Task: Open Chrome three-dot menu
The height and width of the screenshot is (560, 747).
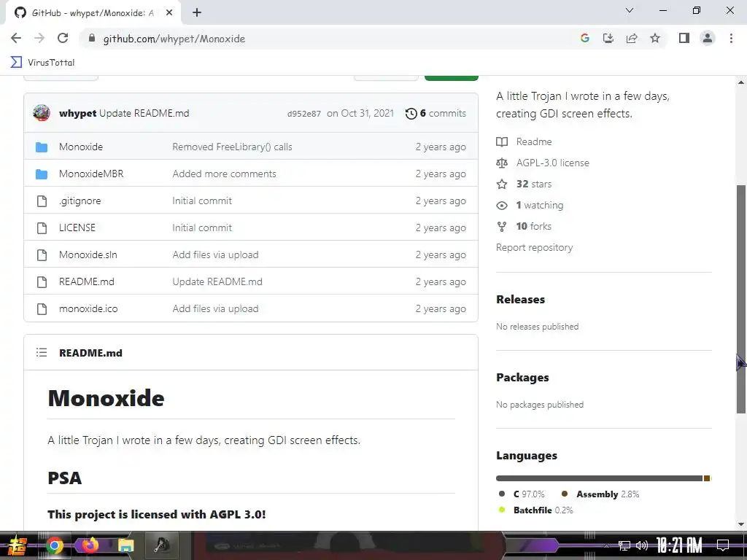Action: pos(731,38)
